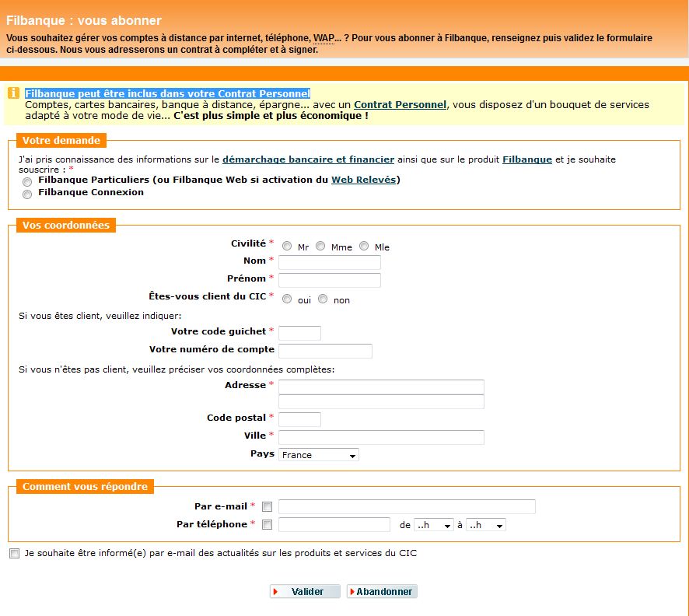Click the highlighted 'Filbanque peut être inclus' heading

tap(167, 93)
